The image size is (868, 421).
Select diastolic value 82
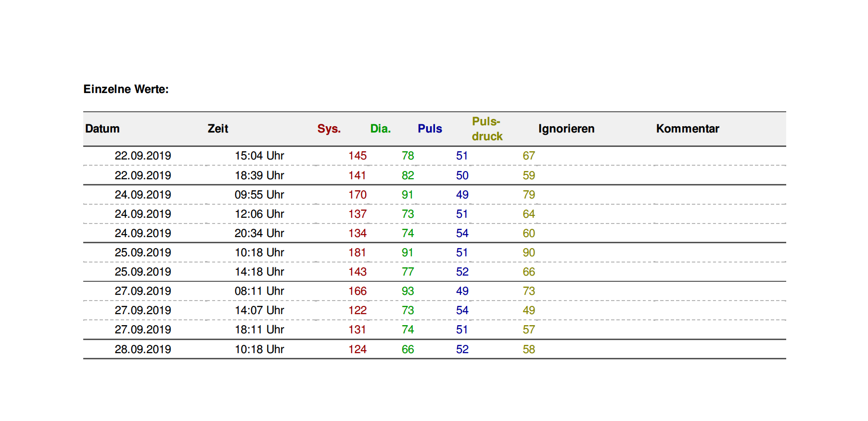point(408,175)
